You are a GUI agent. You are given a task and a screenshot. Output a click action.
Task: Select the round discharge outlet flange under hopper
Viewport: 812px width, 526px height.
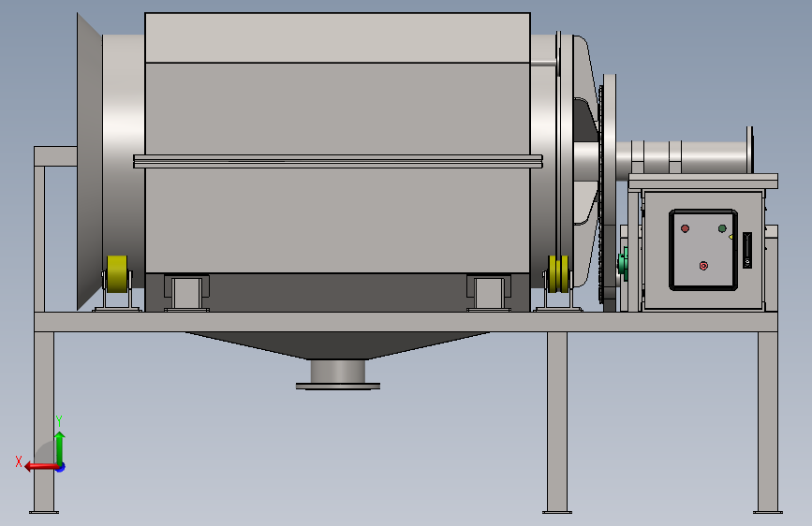[x=338, y=386]
